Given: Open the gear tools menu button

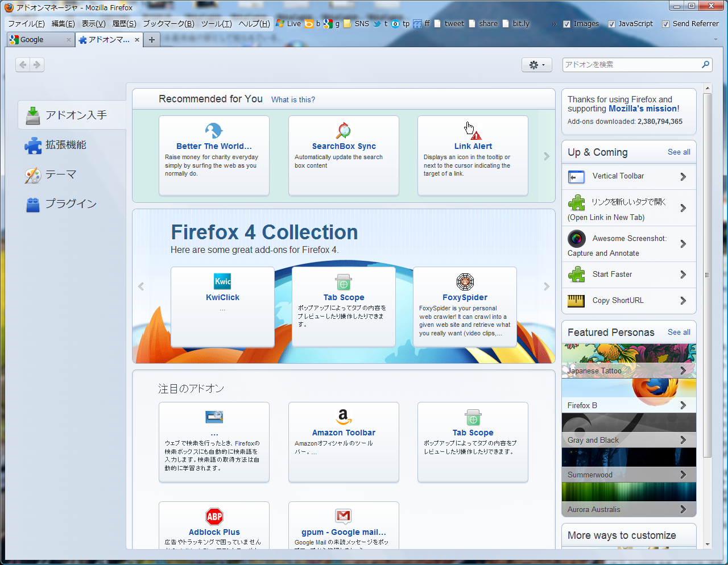Looking at the screenshot, I should point(537,65).
